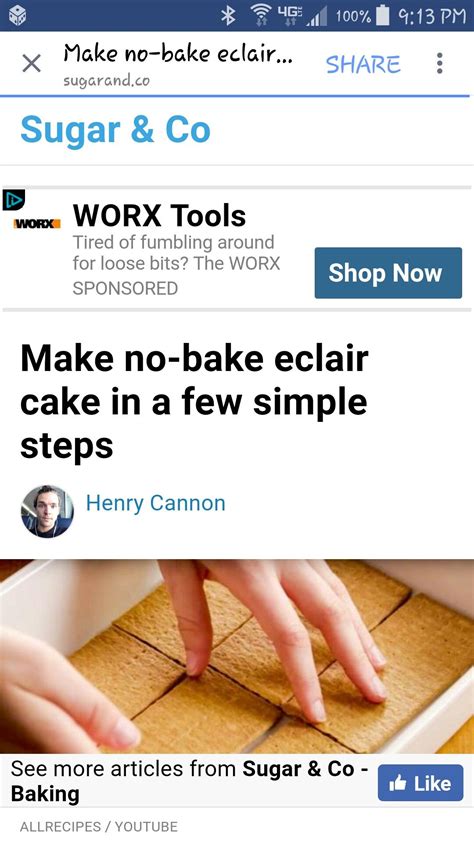The image size is (474, 842).
Task: Tap the sugarand.co URL text
Action: (106, 81)
